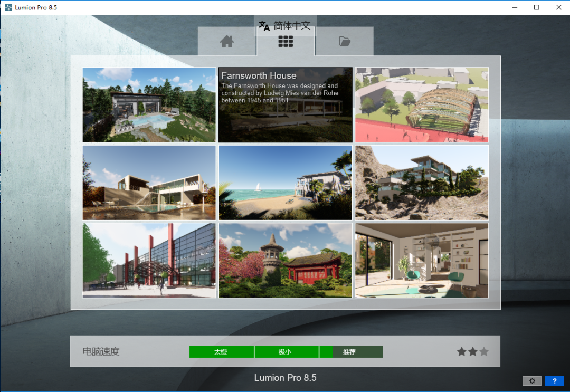Switch to the examples grid tab

point(286,42)
